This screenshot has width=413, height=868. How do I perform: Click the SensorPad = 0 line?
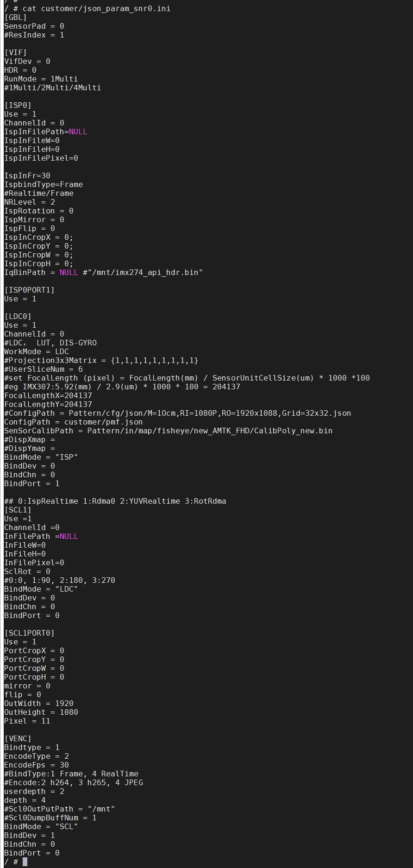pos(34,26)
